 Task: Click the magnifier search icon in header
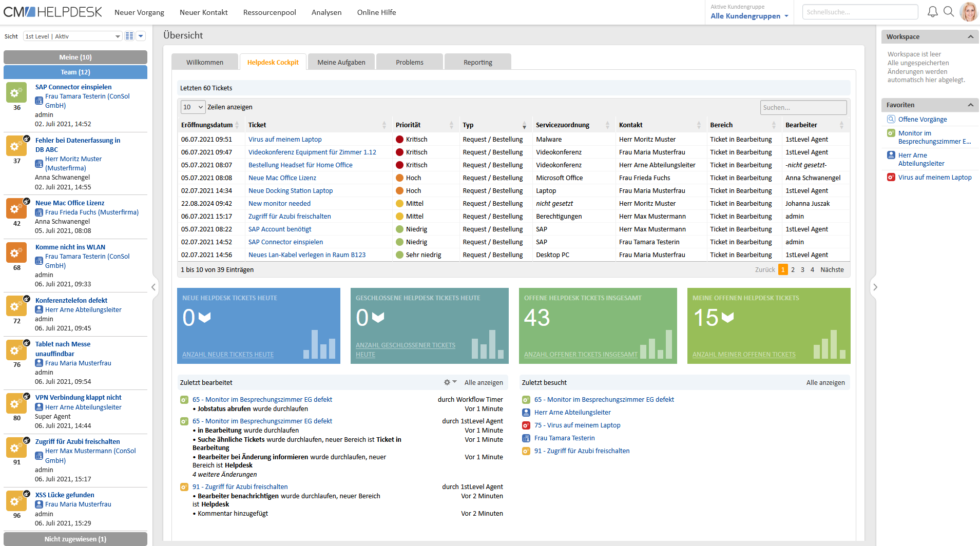pos(949,12)
